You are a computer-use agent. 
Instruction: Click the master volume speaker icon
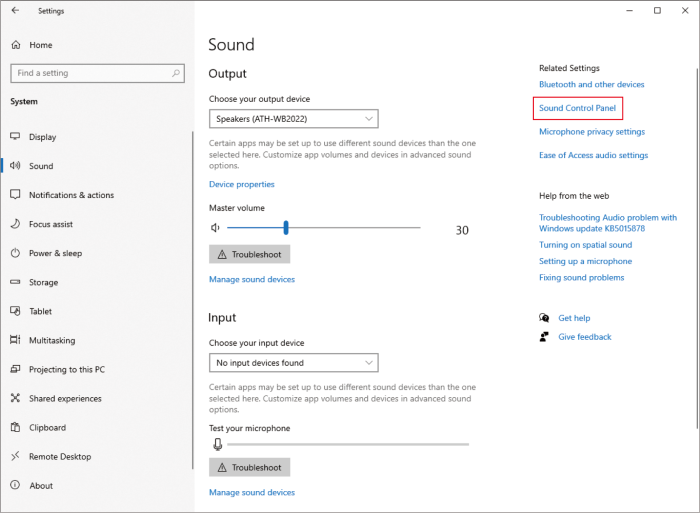215,228
